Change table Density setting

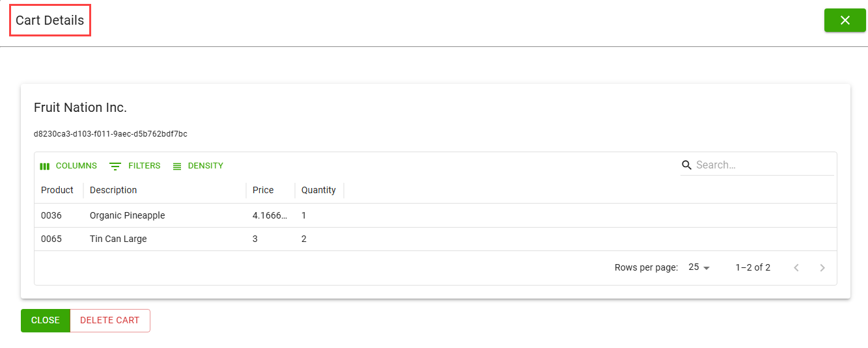click(198, 166)
